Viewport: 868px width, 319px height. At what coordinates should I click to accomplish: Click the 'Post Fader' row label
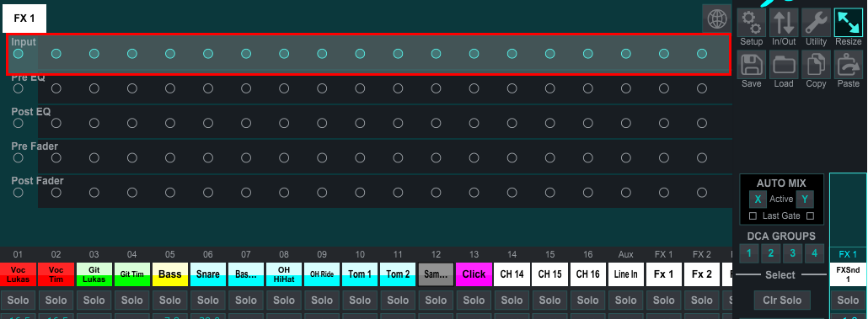pyautogui.click(x=38, y=181)
